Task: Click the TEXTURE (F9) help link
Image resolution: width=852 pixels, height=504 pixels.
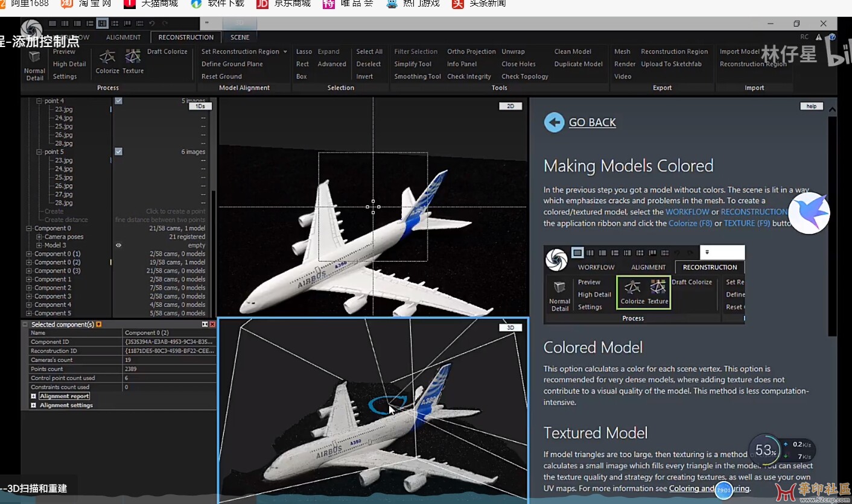Action: click(747, 223)
